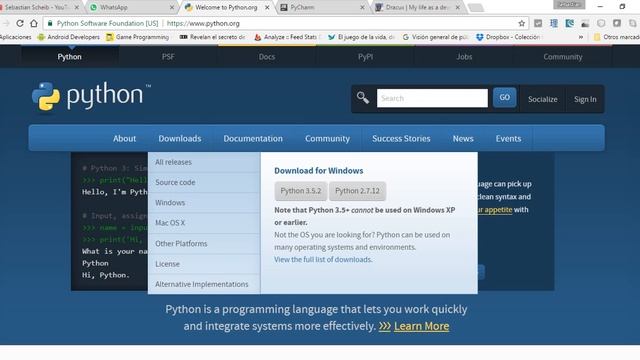Select the PSF top navigation item
The width and height of the screenshot is (640, 360).
coord(168,57)
